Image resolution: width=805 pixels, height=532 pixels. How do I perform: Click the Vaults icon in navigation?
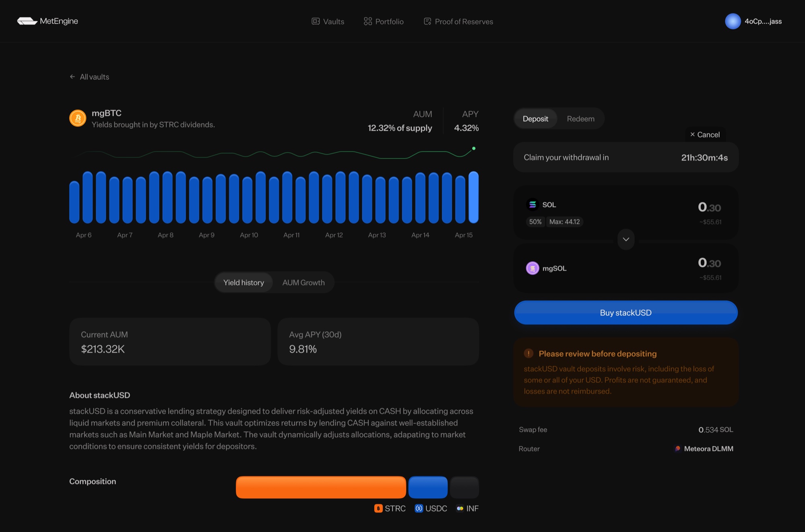pyautogui.click(x=316, y=21)
